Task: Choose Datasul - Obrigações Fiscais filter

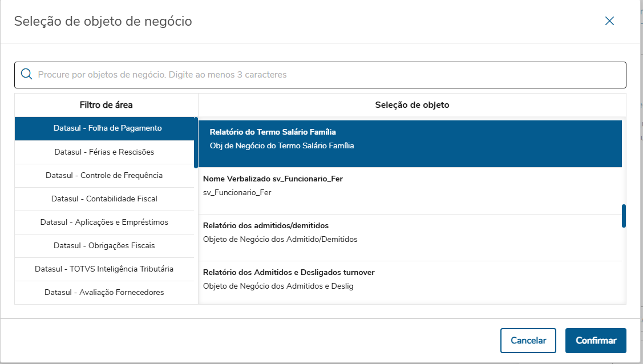Action: (104, 246)
